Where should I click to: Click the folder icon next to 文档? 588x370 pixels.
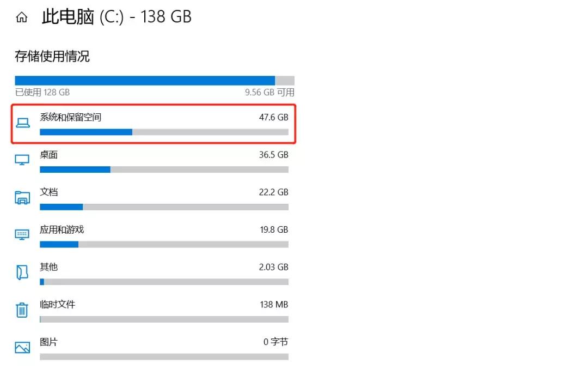(x=22, y=197)
